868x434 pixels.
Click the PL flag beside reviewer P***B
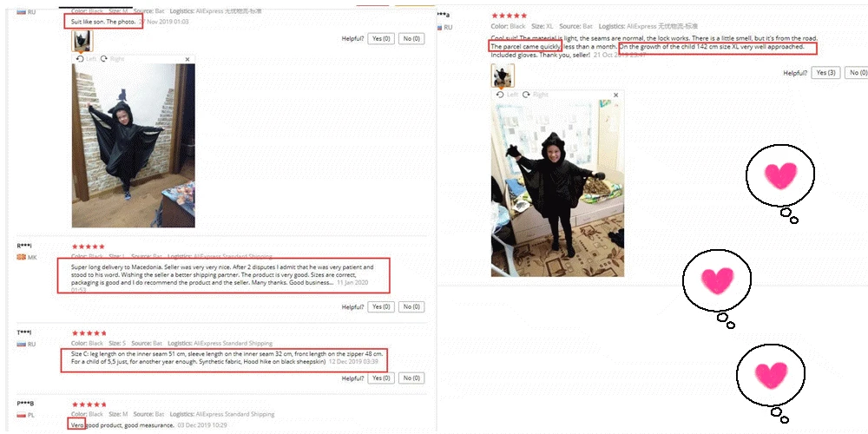point(23,415)
